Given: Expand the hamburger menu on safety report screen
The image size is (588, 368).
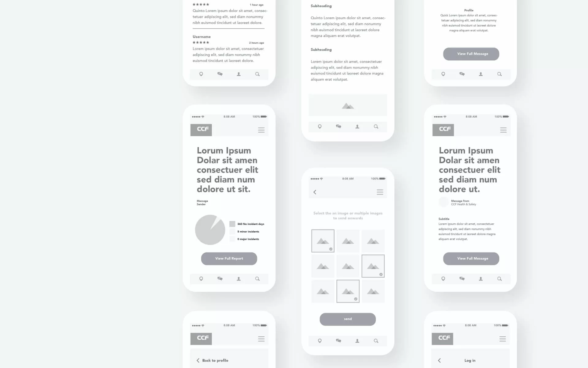Looking at the screenshot, I should [261, 129].
